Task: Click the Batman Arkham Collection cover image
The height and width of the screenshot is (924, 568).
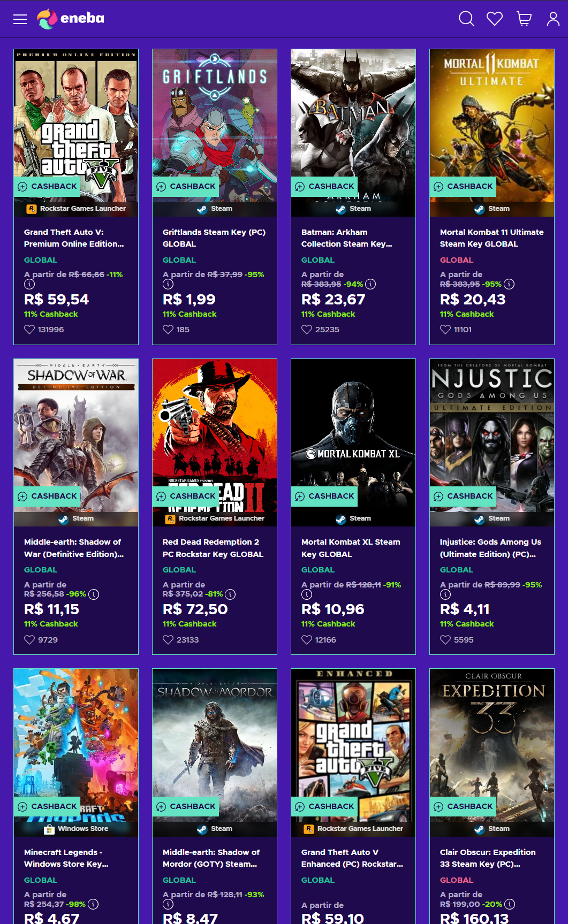Action: click(x=353, y=118)
